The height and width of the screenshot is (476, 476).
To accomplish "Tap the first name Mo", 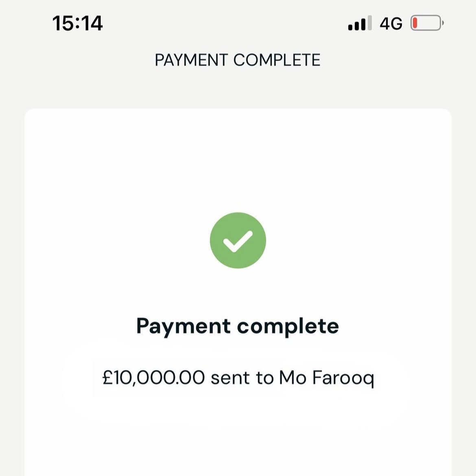I will pyautogui.click(x=292, y=378).
